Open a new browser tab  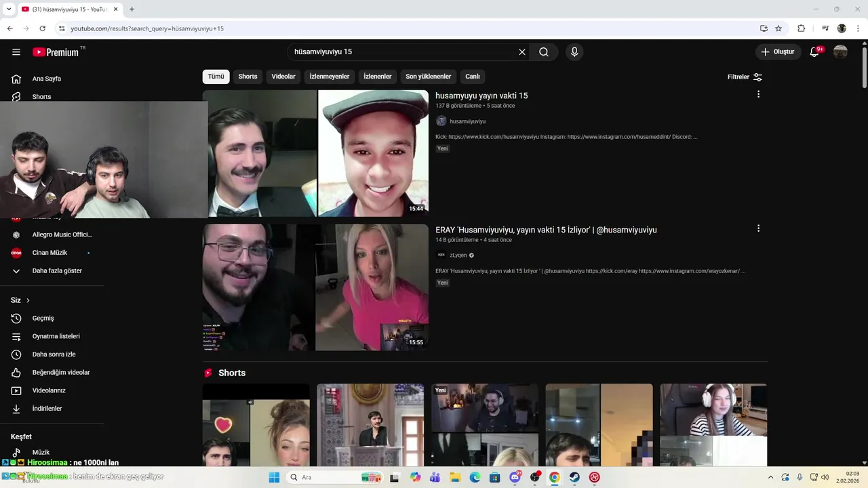(x=132, y=9)
